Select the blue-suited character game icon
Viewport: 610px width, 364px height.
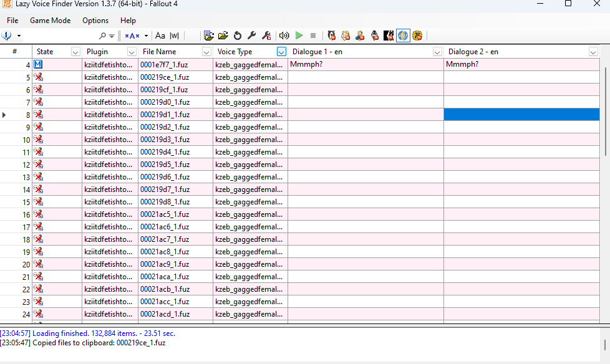click(360, 36)
